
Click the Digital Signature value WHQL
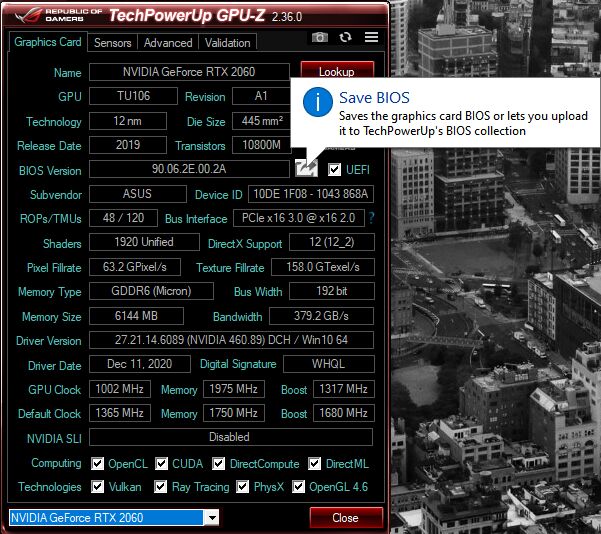(328, 364)
